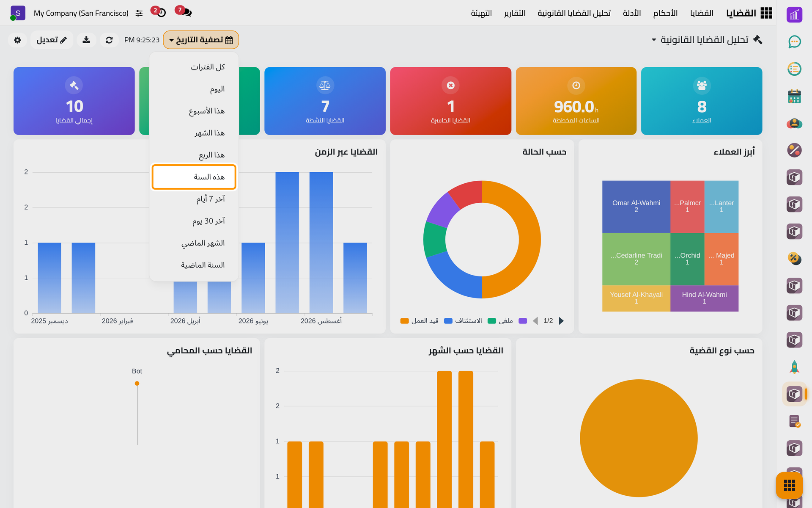812x508 pixels.
Task: Click the Orchid treemap tile
Action: point(687,259)
